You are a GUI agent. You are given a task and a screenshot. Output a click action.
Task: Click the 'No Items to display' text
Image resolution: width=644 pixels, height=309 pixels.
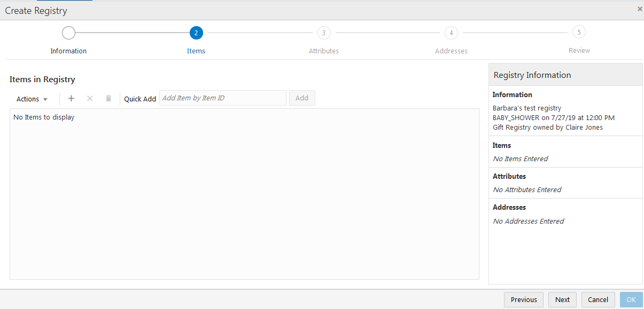44,117
